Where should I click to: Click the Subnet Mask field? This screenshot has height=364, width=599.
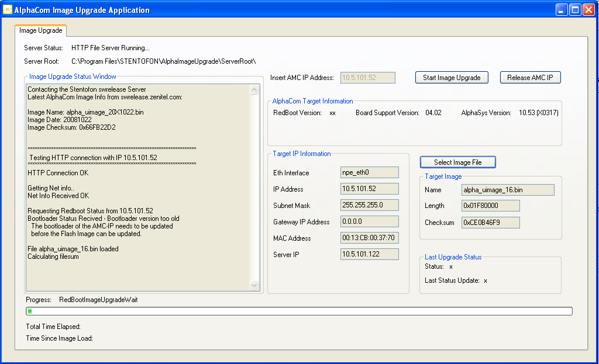point(369,205)
